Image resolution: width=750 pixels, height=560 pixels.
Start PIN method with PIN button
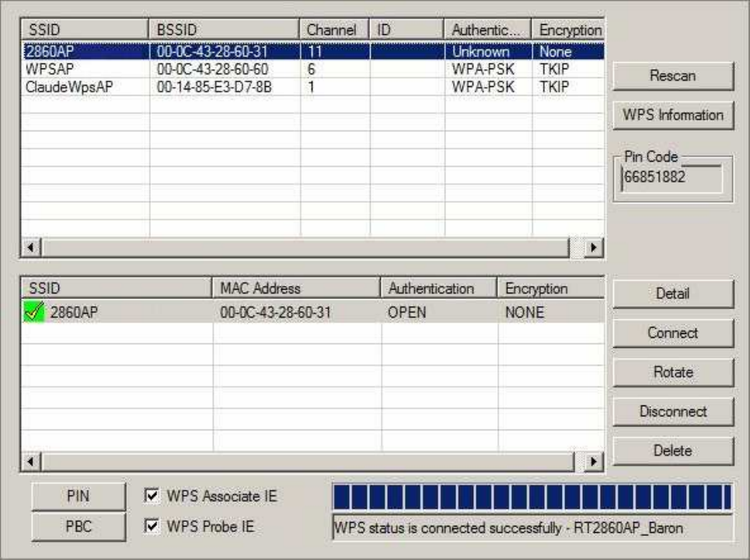point(78,496)
